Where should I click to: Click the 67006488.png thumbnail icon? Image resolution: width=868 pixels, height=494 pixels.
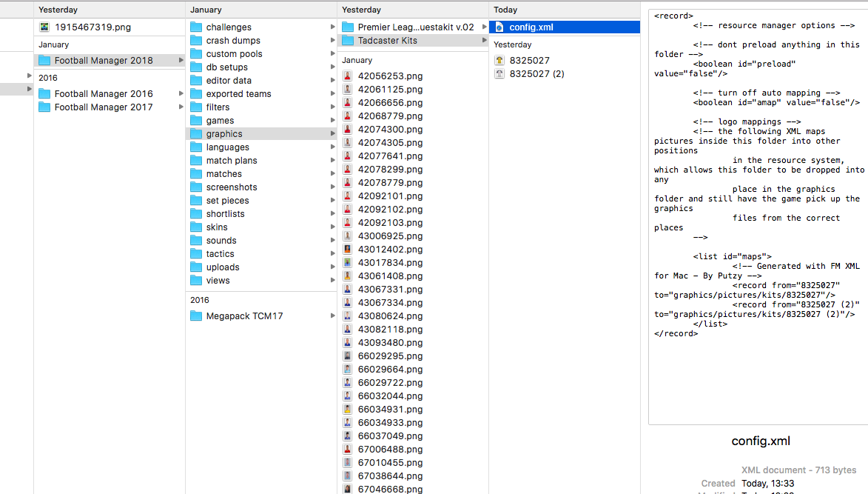347,449
